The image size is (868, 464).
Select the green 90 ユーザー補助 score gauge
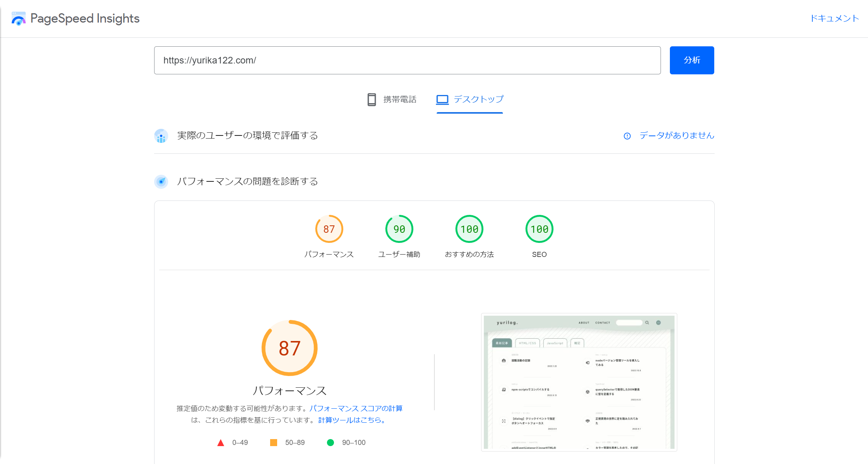(x=399, y=229)
